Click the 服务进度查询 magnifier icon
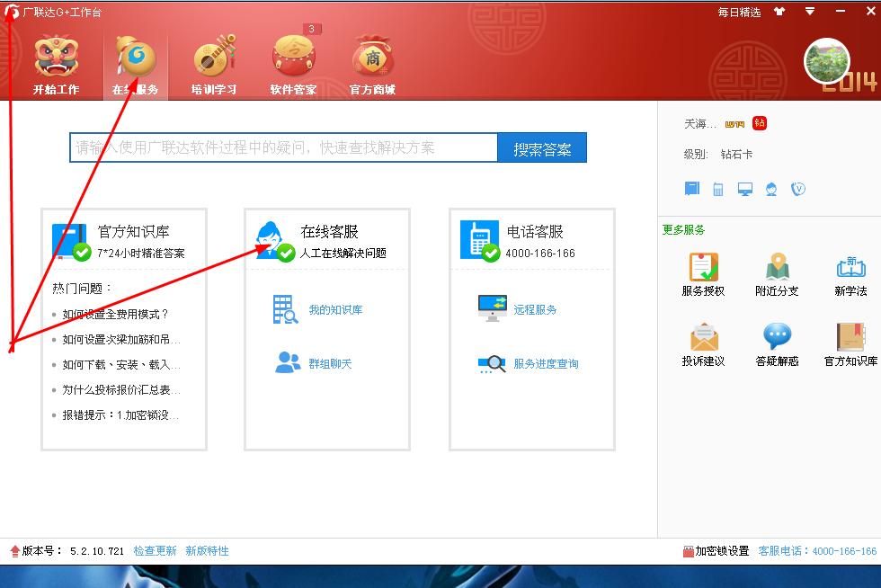The height and width of the screenshot is (588, 881). tap(493, 364)
